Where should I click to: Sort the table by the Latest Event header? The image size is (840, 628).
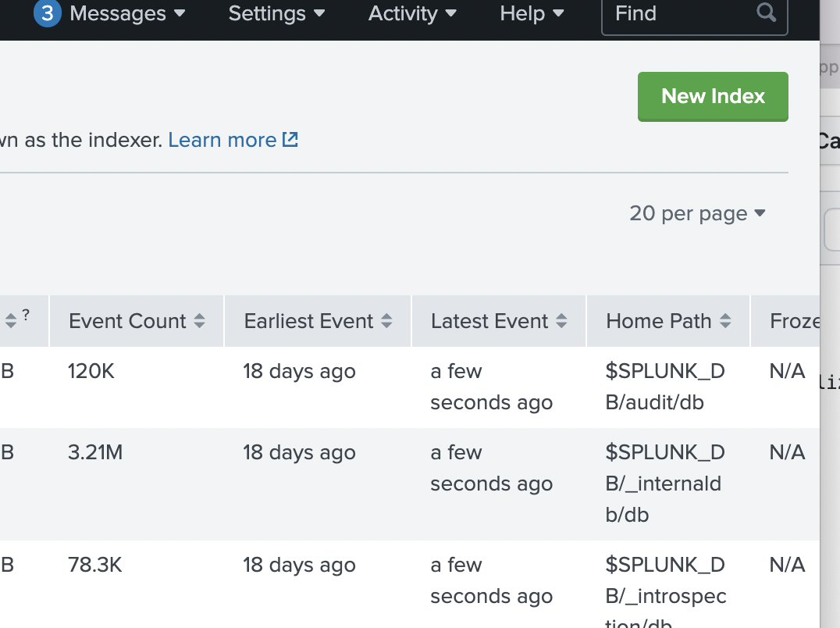click(x=489, y=320)
